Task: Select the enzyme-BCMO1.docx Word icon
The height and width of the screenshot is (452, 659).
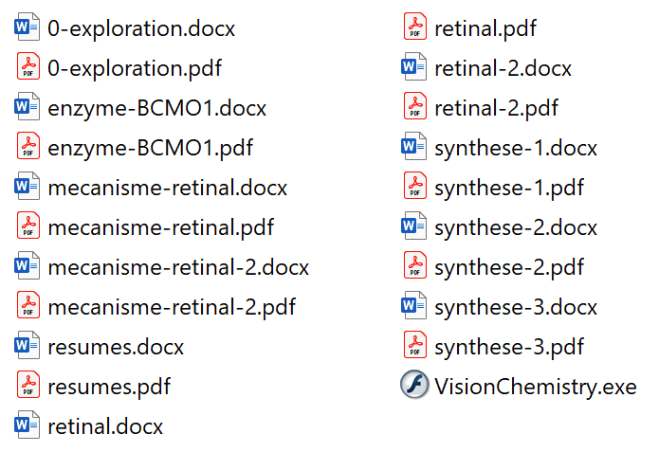Action: [28, 107]
